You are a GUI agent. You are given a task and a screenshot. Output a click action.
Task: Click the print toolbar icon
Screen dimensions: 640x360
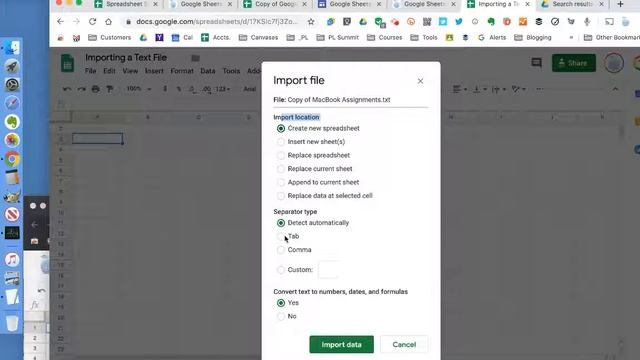pyautogui.click(x=96, y=89)
